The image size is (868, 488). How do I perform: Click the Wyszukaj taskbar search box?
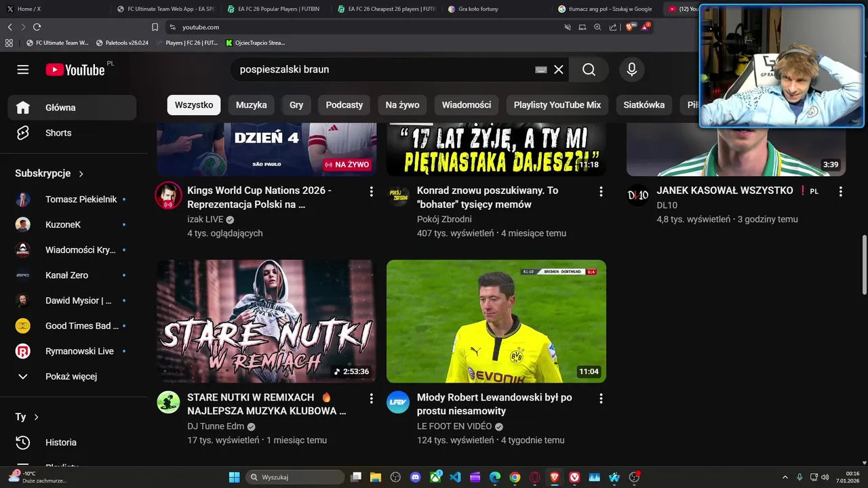[294, 477]
